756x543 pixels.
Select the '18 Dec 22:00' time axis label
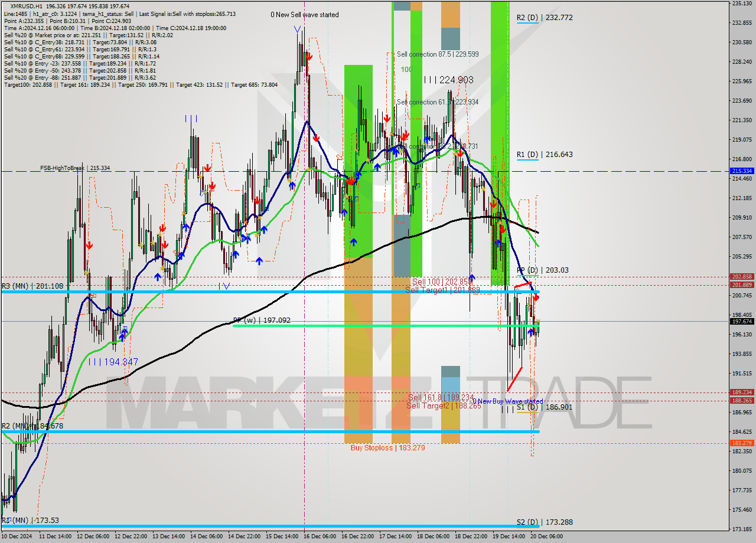(x=471, y=537)
